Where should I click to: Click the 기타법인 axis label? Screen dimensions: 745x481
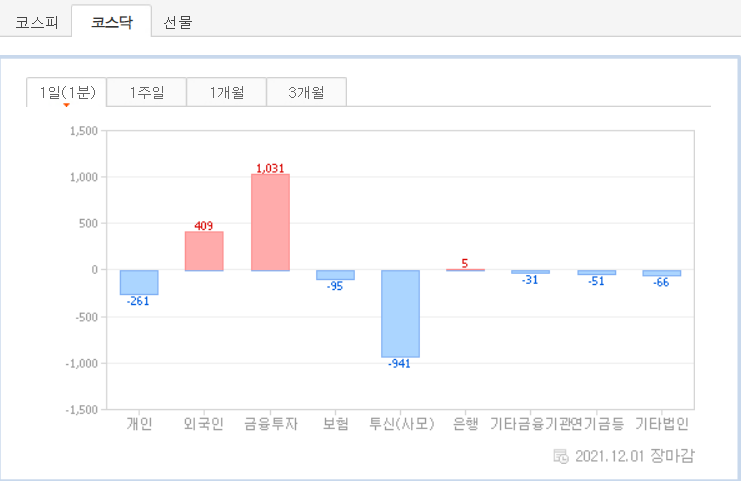point(662,423)
